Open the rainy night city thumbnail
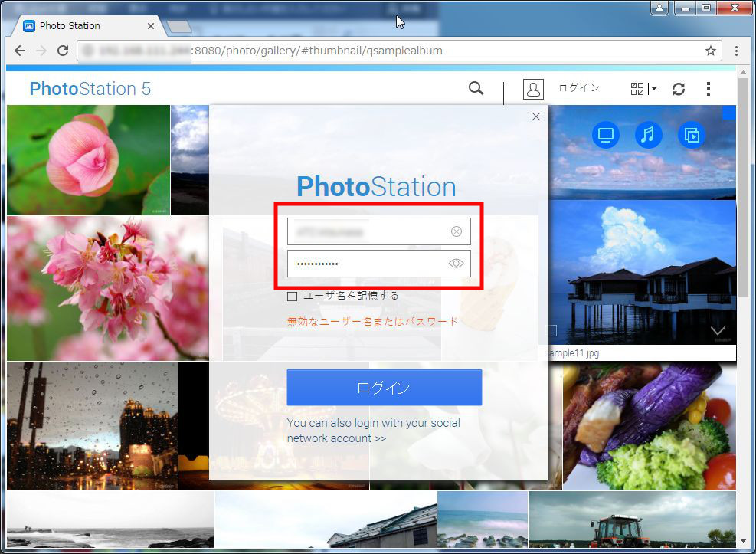756x554 pixels. point(92,426)
